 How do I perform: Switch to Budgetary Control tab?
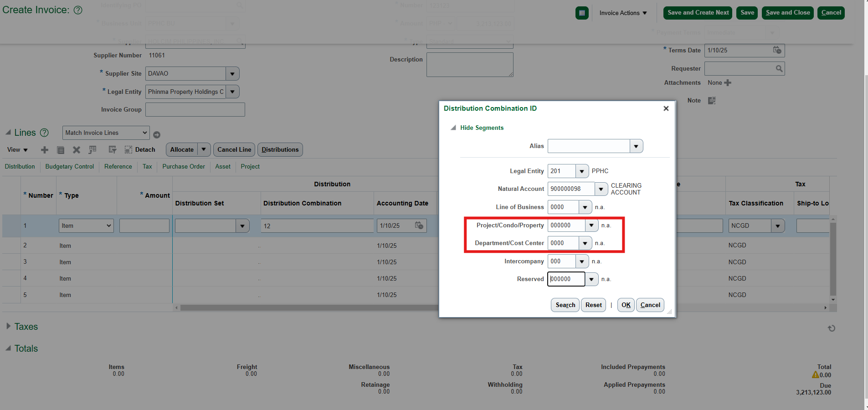tap(70, 167)
